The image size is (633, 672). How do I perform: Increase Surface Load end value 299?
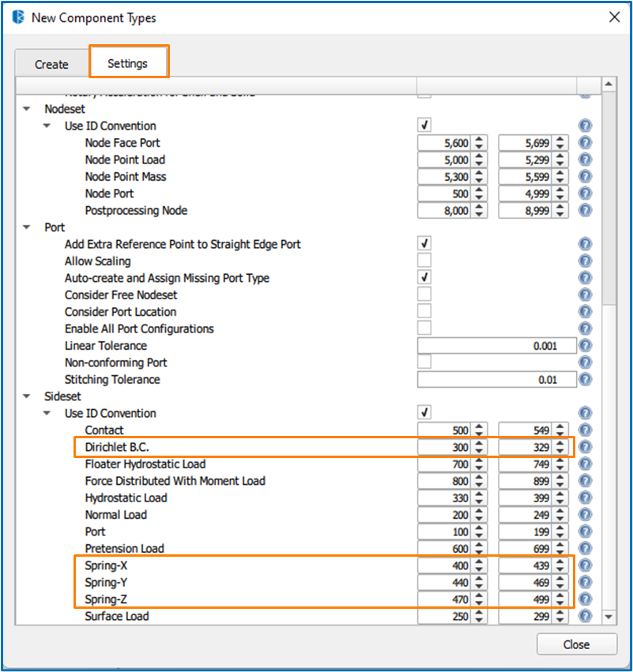560,613
